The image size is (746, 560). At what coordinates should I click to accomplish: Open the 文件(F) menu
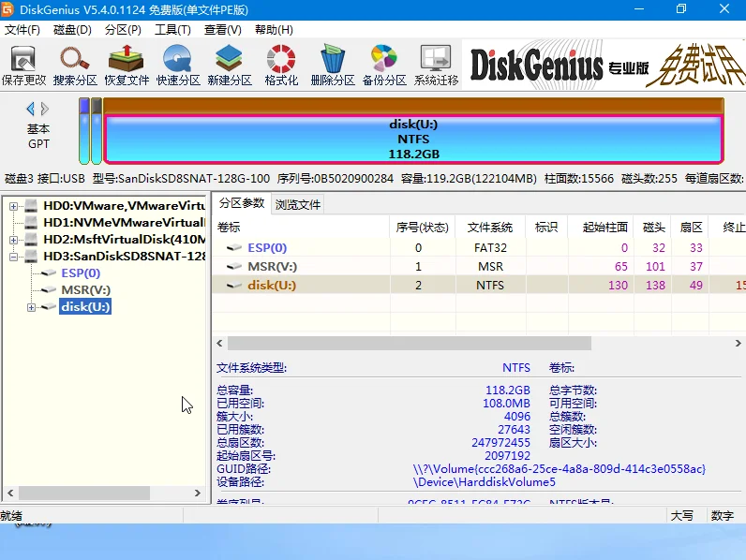click(x=22, y=30)
